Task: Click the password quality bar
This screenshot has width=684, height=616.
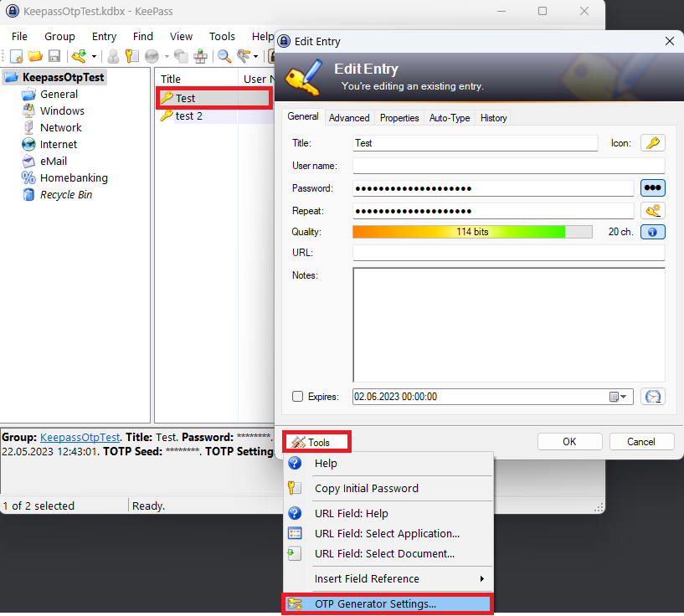Action: click(472, 232)
